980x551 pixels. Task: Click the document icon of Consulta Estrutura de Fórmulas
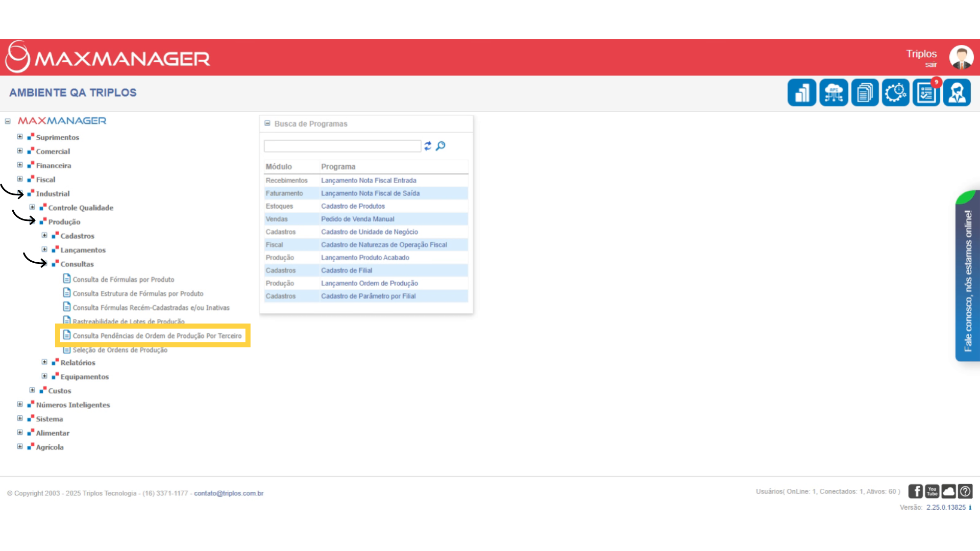67,293
